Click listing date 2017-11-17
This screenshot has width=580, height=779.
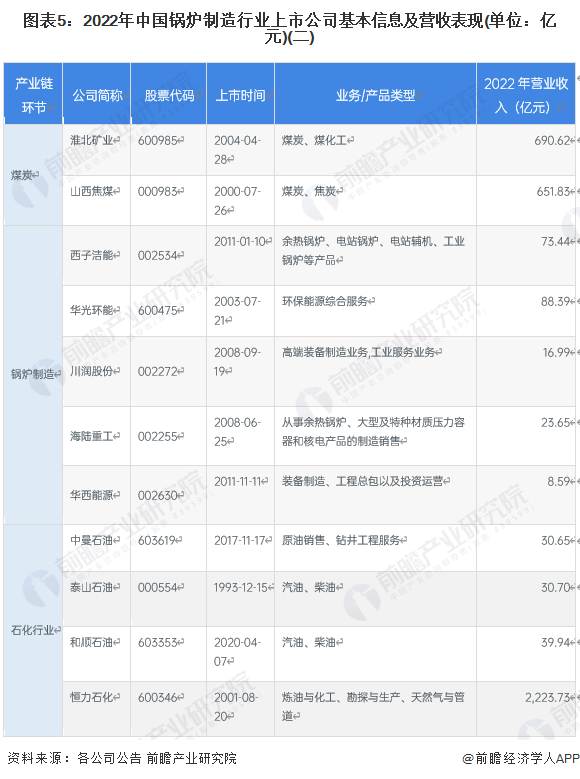click(x=241, y=540)
